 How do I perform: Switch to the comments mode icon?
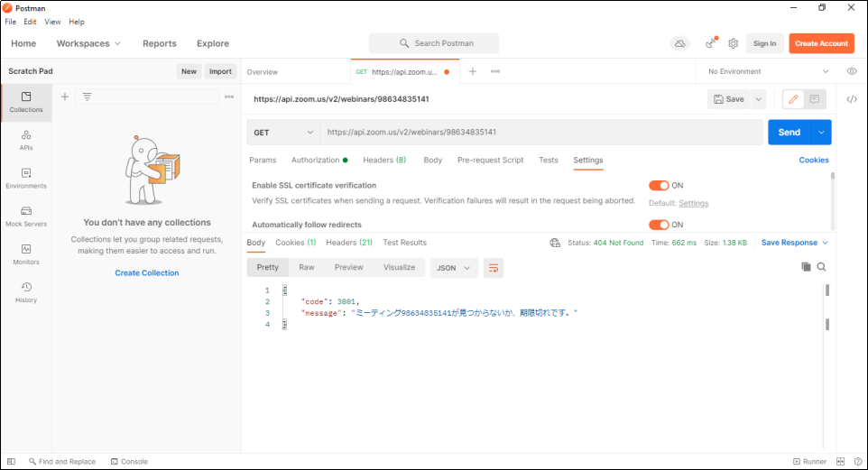(815, 99)
